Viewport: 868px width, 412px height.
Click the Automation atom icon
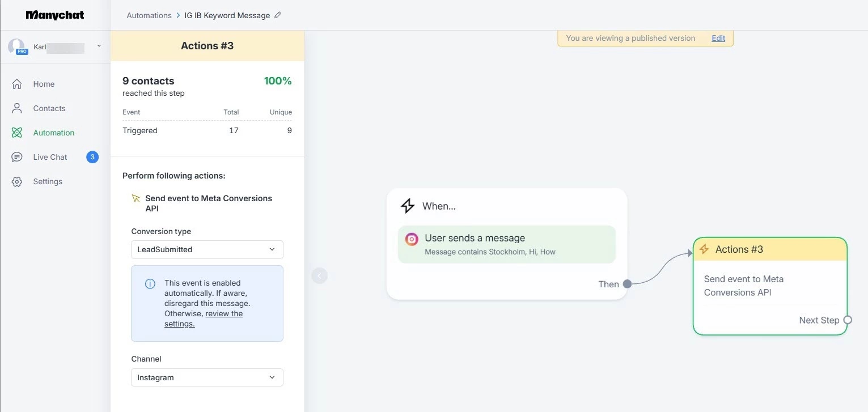[x=17, y=133]
